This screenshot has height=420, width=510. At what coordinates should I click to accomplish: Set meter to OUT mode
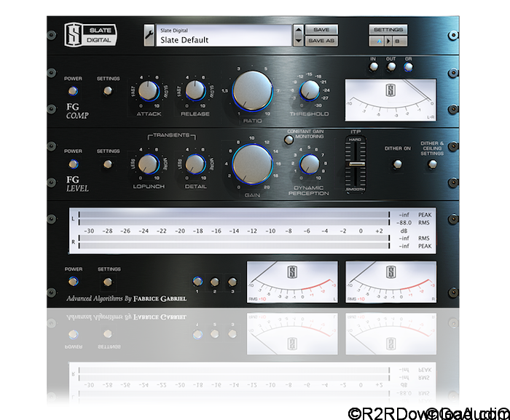(391, 67)
